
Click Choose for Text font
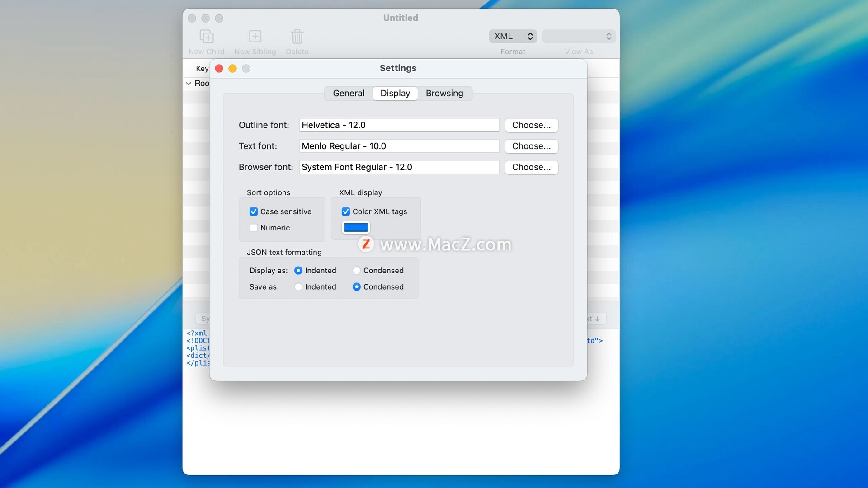click(x=531, y=146)
